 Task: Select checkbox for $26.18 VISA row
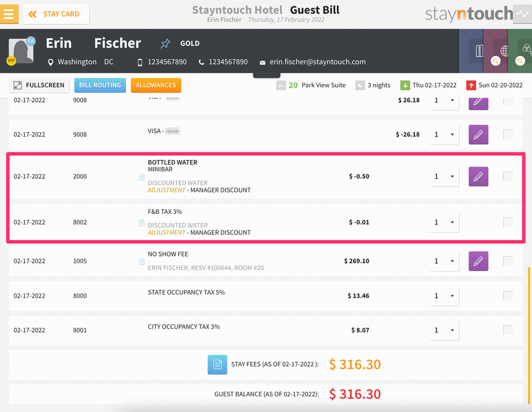click(508, 101)
